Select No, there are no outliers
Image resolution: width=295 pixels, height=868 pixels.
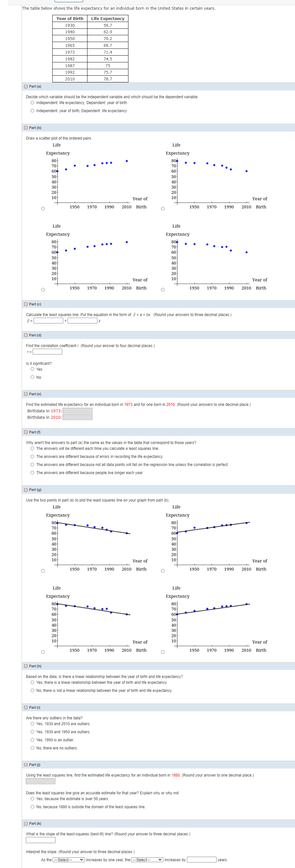32,748
